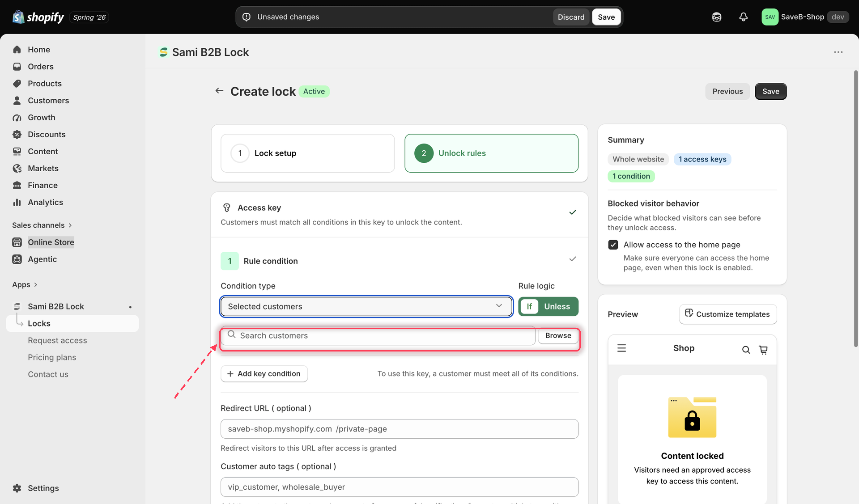Click the unsaved changes alert icon
This screenshot has width=859, height=504.
pyautogui.click(x=247, y=17)
